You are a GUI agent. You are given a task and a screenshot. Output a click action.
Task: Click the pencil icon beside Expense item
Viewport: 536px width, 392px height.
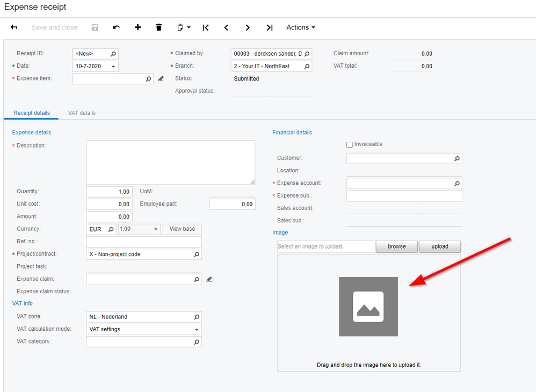point(161,79)
